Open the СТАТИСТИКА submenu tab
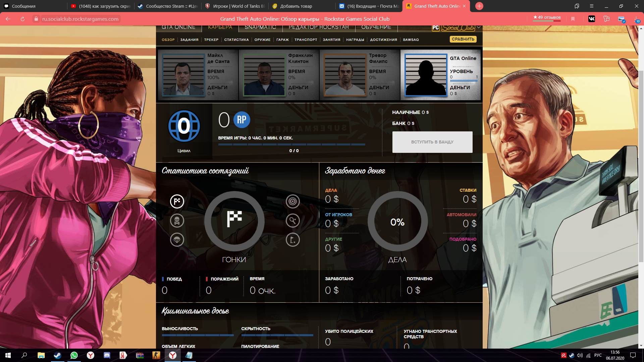The height and width of the screenshot is (362, 644). point(236,40)
